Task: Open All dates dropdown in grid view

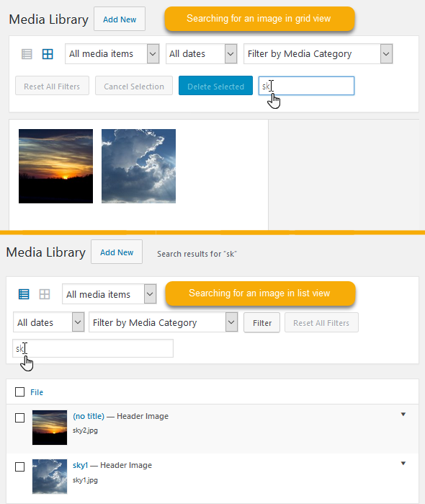Action: [x=202, y=53]
